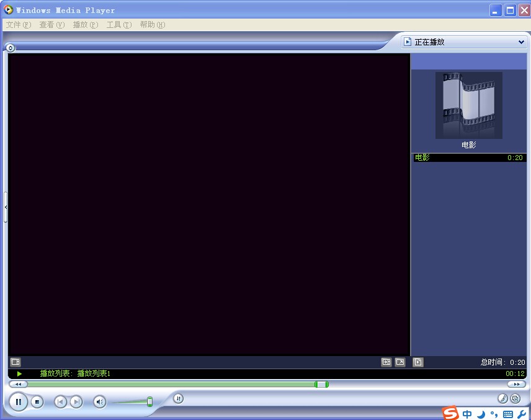Image resolution: width=531 pixels, height=420 pixels.
Task: Mute the sound with the speaker icon
Action: click(x=99, y=401)
